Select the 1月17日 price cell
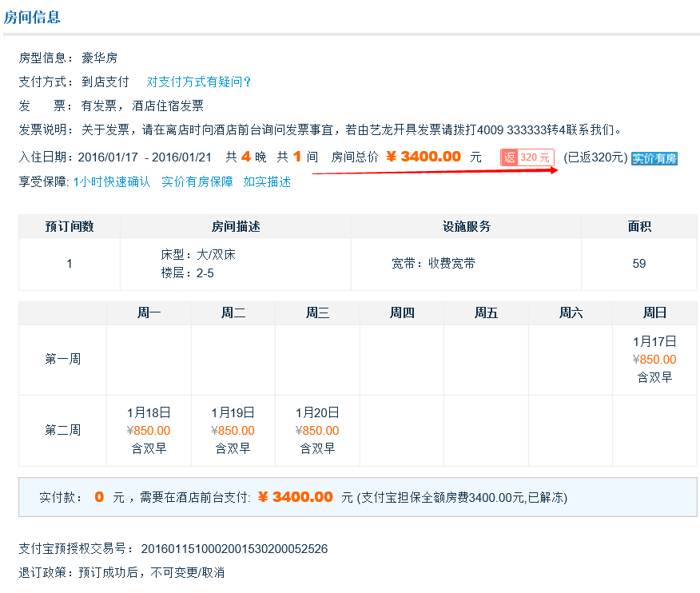Viewport: 700px width, 593px height. tap(654, 360)
